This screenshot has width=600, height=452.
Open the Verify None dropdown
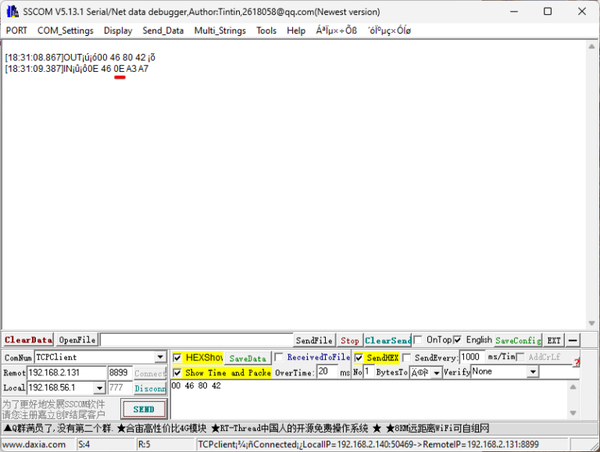[x=532, y=372]
